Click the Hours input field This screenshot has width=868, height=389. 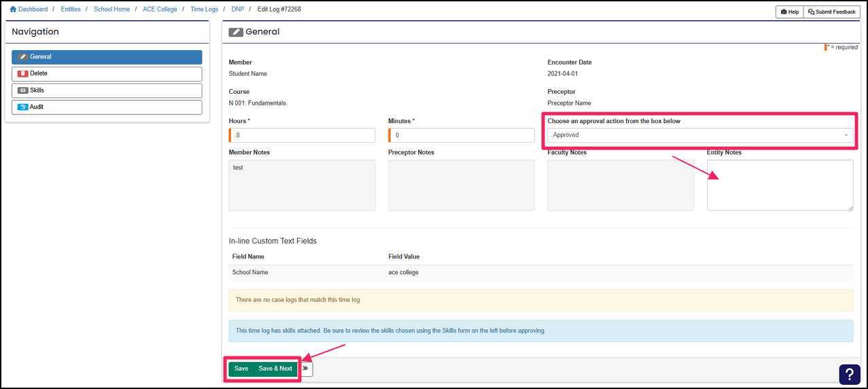(x=302, y=135)
